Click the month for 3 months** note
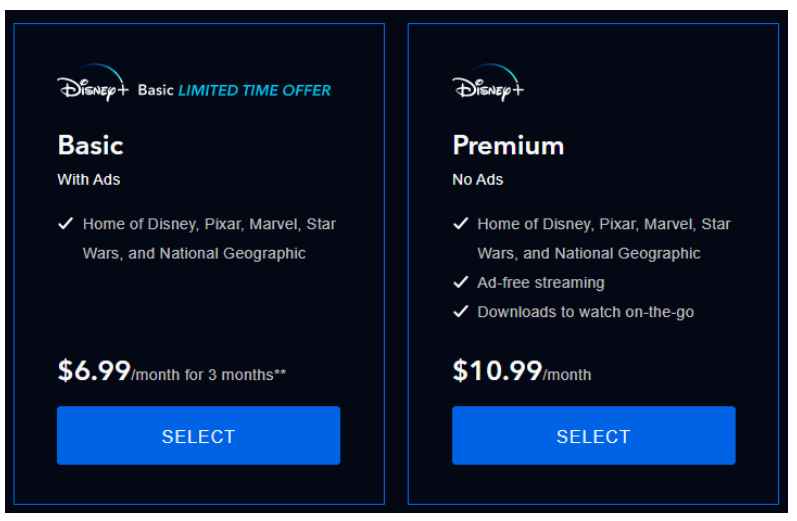The image size is (797, 521). 209,375
